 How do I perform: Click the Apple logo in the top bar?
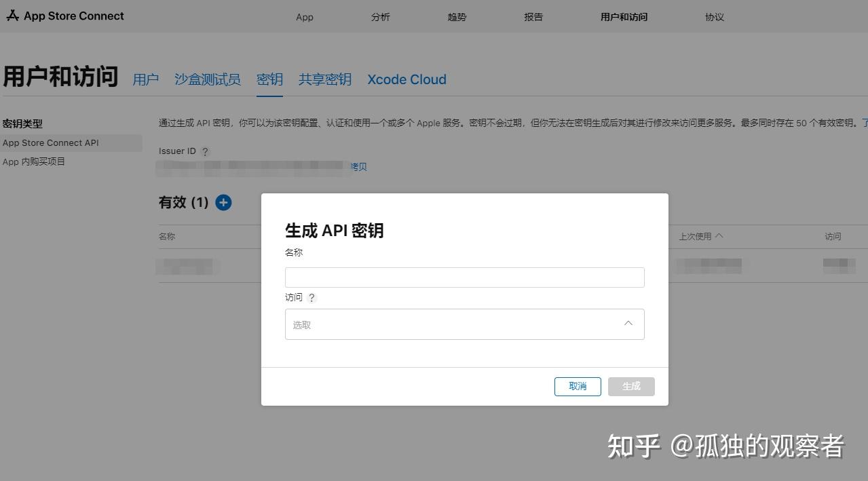[x=12, y=15]
